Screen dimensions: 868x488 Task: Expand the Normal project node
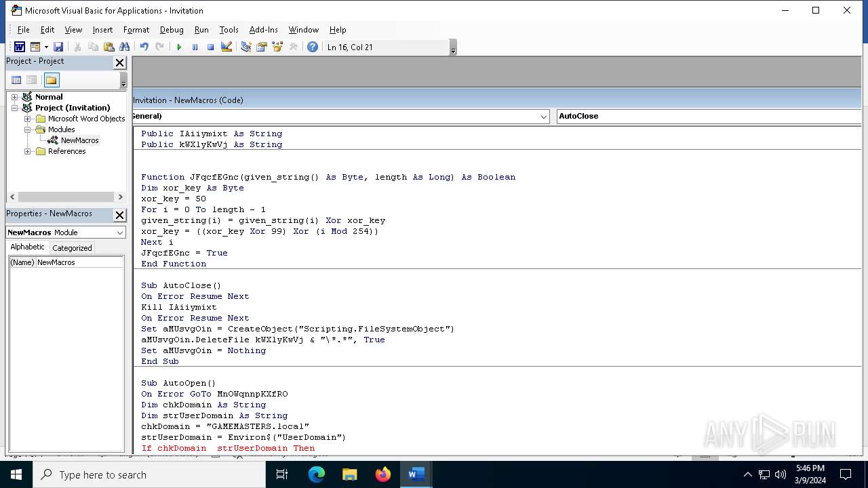coord(15,97)
